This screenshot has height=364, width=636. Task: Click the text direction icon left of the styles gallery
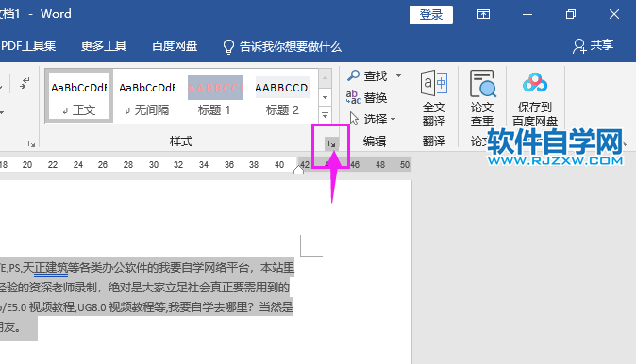pos(25,83)
